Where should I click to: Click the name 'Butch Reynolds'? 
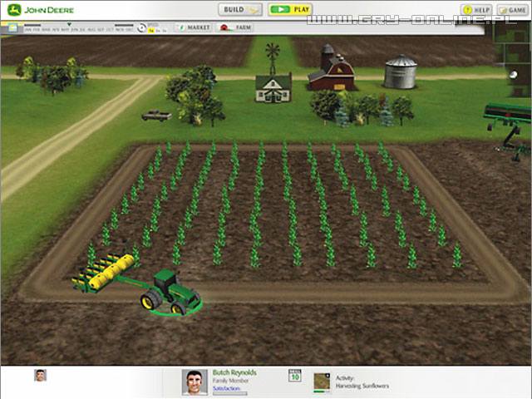[x=234, y=372]
